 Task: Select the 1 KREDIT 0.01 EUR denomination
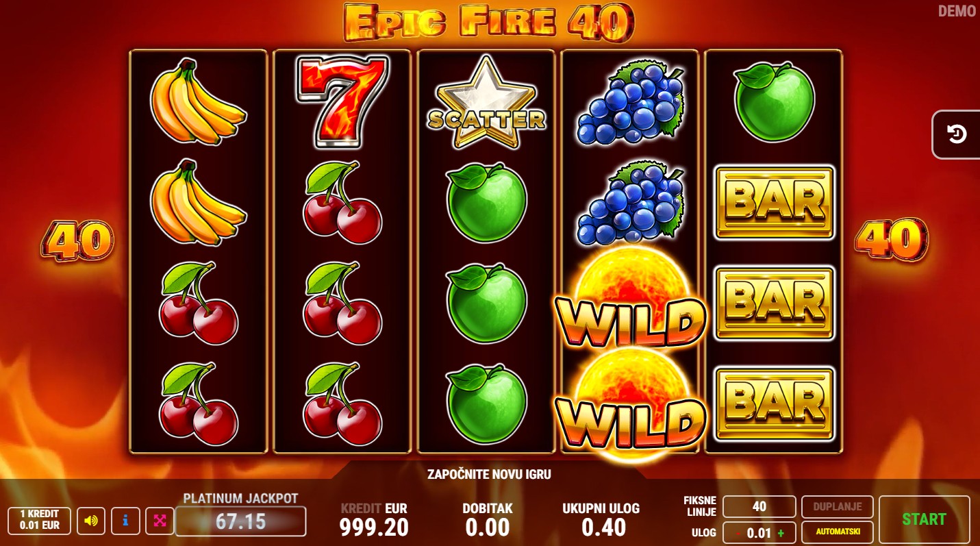39,520
